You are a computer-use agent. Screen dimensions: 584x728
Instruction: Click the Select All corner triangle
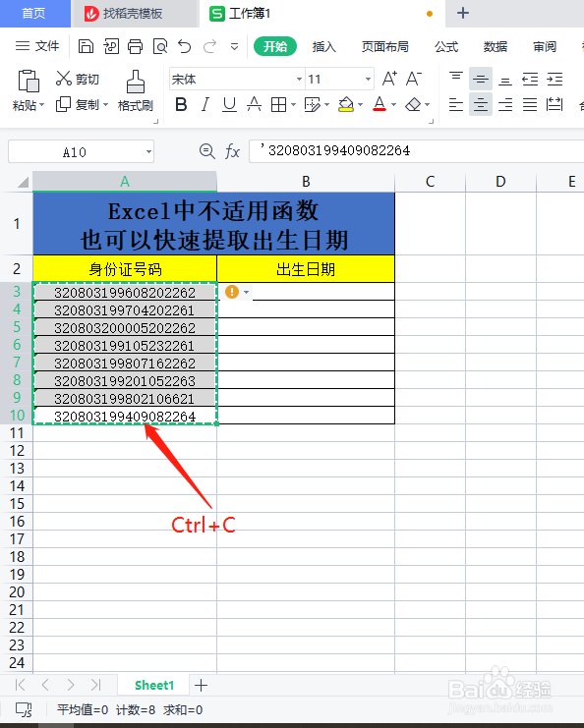[x=23, y=182]
